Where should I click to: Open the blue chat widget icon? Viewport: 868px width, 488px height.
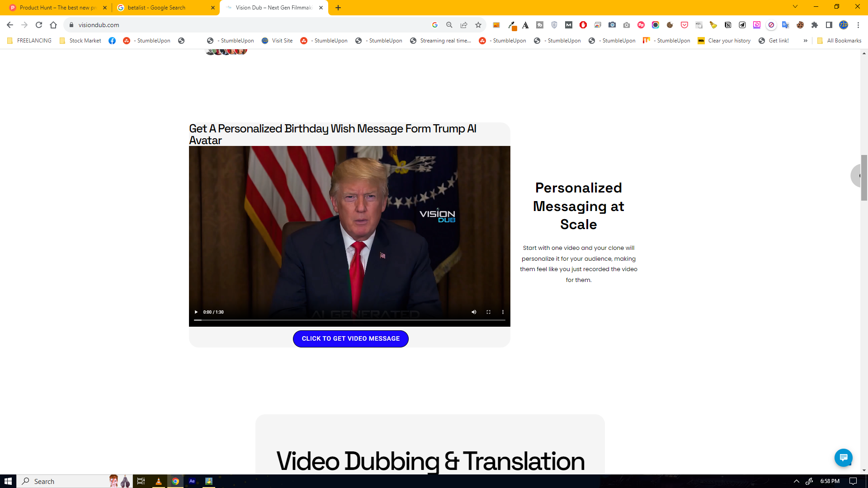click(843, 457)
